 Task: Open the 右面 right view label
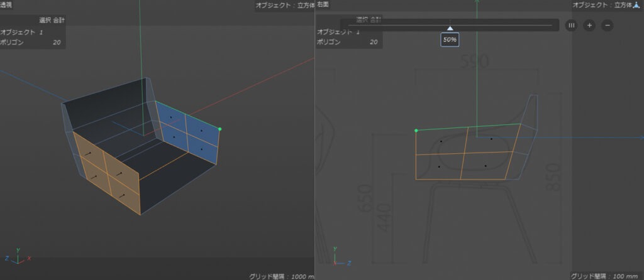323,5
